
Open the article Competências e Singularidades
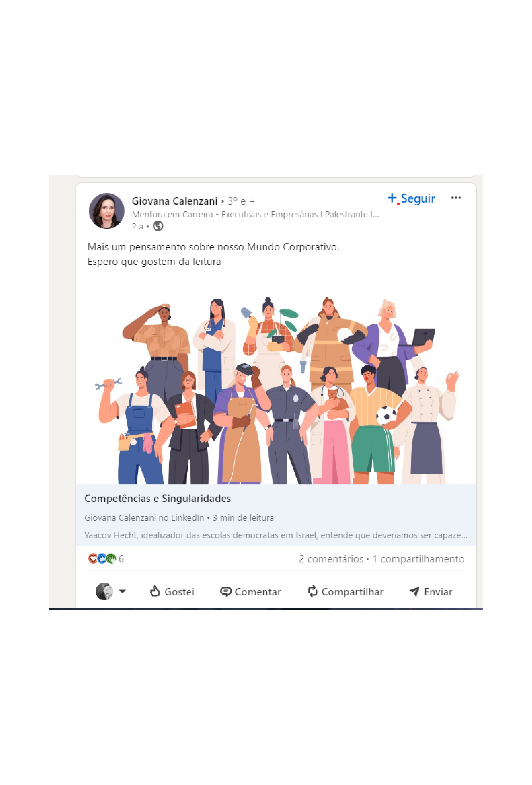pos(158,498)
